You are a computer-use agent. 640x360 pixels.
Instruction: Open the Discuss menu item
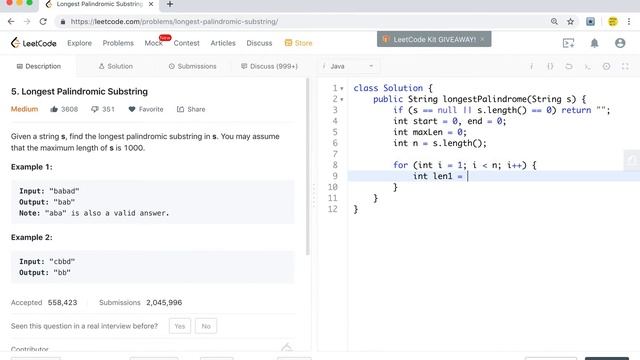(259, 43)
